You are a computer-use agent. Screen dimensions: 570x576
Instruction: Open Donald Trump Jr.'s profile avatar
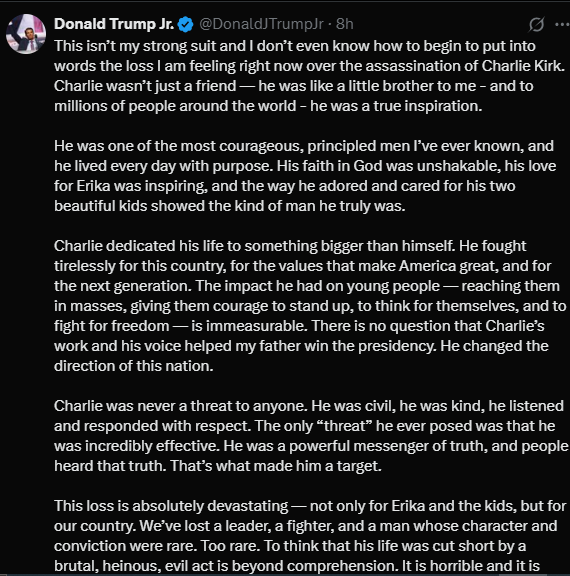click(x=26, y=34)
